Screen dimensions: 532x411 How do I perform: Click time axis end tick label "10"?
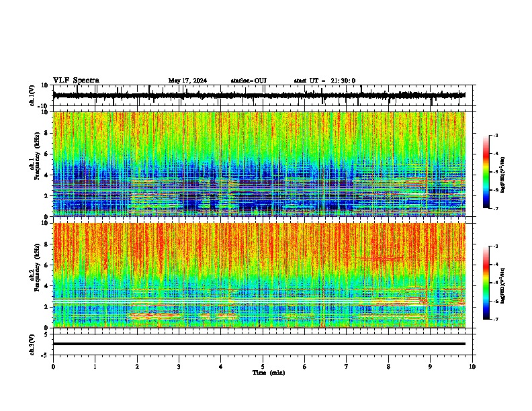tap(472, 367)
